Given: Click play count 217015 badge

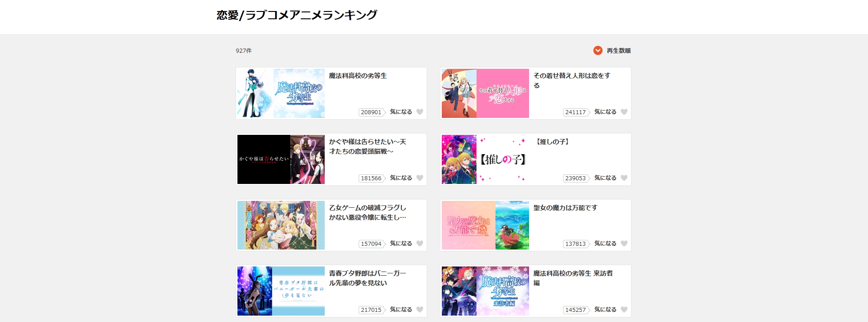Looking at the screenshot, I should point(372,310).
